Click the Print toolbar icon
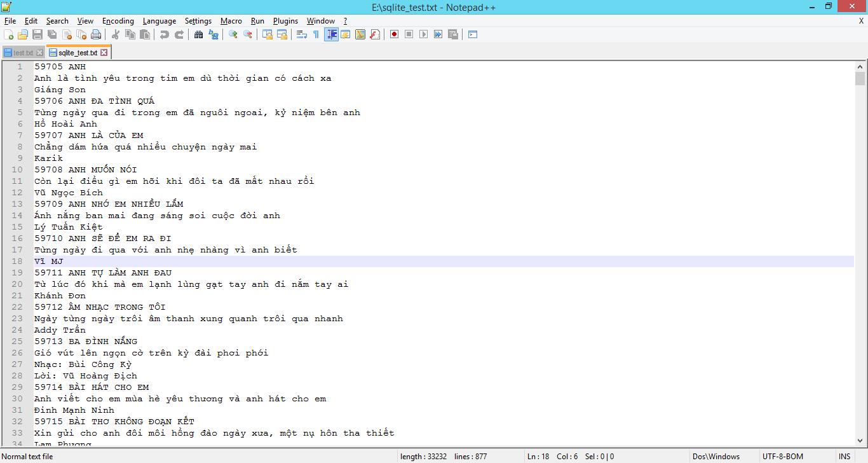This screenshot has width=868, height=463. 96,34
